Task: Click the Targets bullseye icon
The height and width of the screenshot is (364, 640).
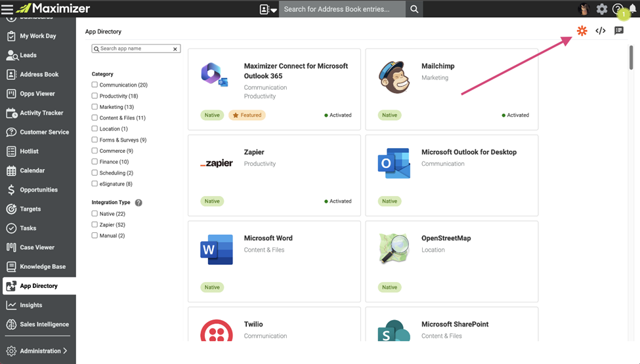Action: click(11, 209)
